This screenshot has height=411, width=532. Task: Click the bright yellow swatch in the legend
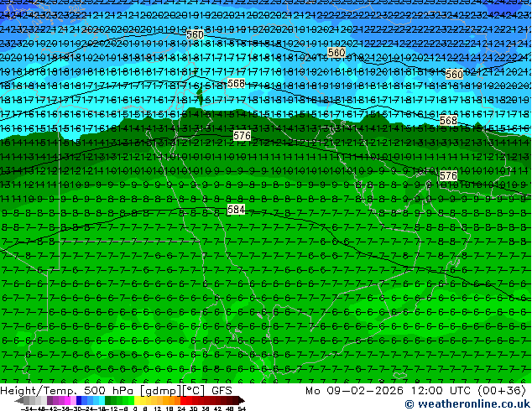tap(138, 400)
